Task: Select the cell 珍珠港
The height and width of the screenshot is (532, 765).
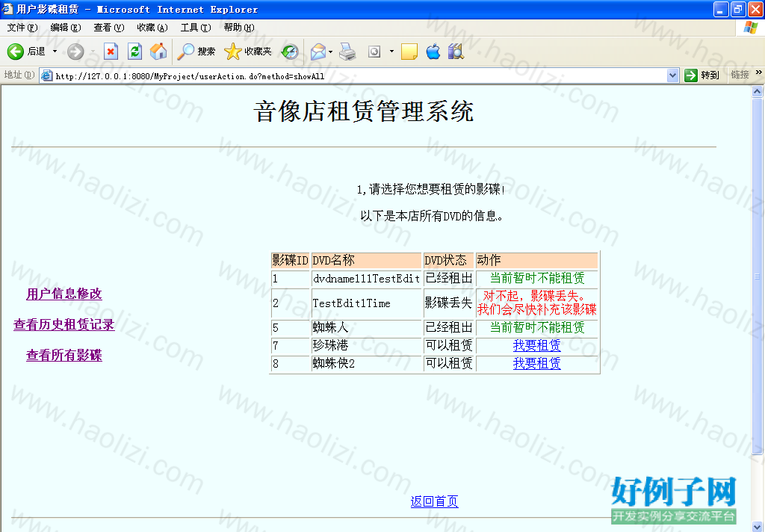Action: (366, 345)
